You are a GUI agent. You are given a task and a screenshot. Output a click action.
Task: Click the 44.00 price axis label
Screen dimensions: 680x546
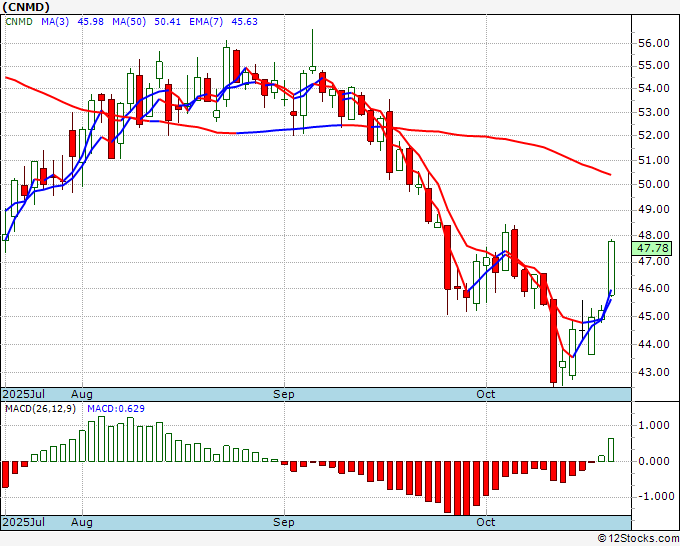654,344
